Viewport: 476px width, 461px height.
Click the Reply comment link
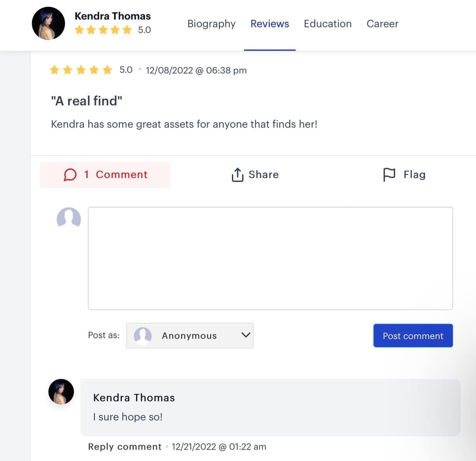click(124, 446)
